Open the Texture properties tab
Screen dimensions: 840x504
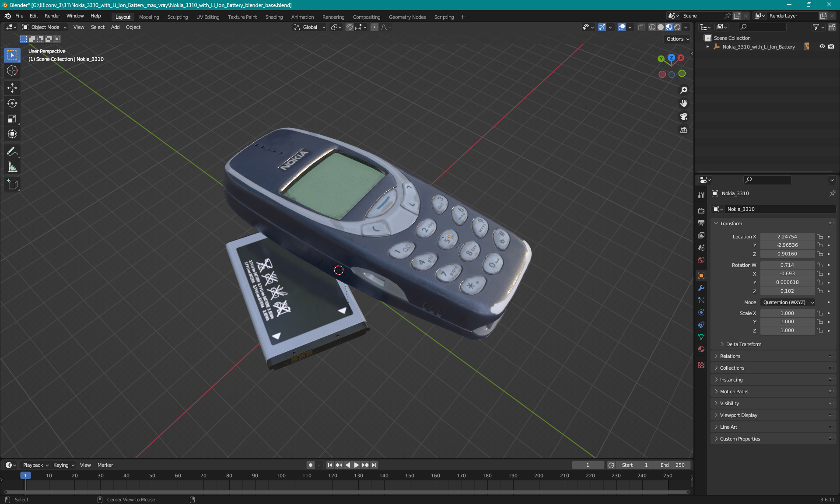[x=701, y=365]
